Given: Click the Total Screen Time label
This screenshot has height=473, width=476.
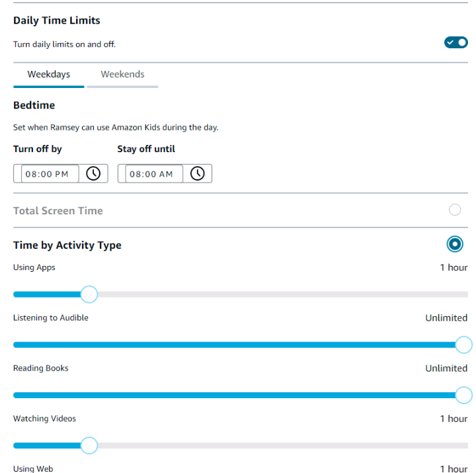Looking at the screenshot, I should point(58,211).
